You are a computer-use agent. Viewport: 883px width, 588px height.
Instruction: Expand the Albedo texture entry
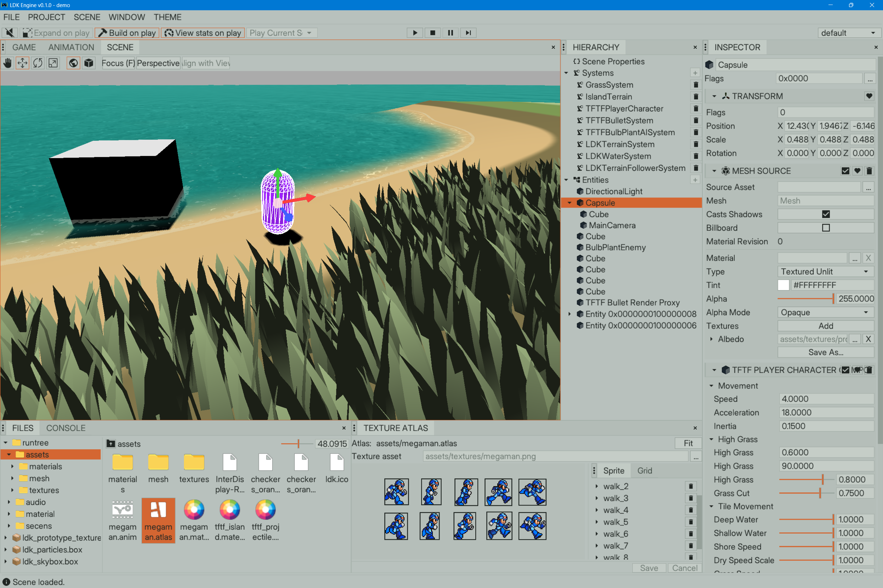pos(711,339)
